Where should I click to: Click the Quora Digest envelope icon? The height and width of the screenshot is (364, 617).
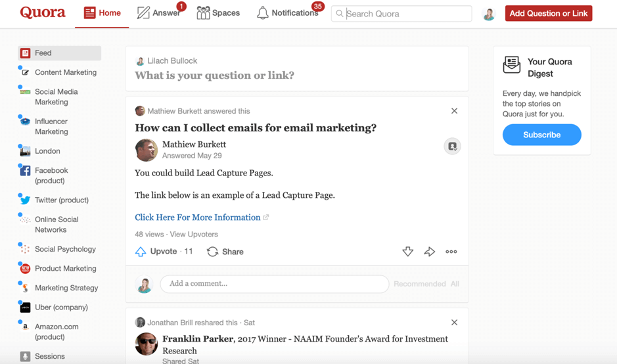tap(512, 64)
